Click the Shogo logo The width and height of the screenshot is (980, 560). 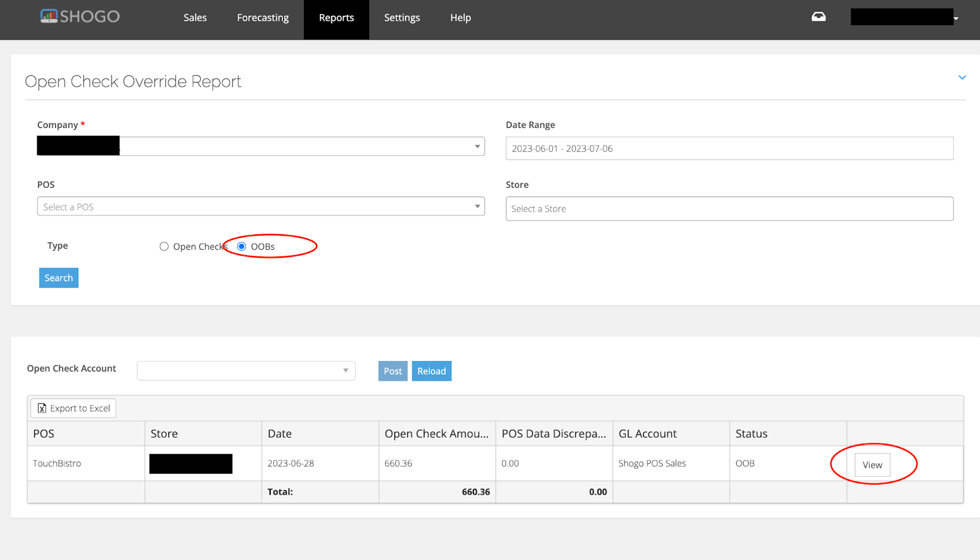80,17
